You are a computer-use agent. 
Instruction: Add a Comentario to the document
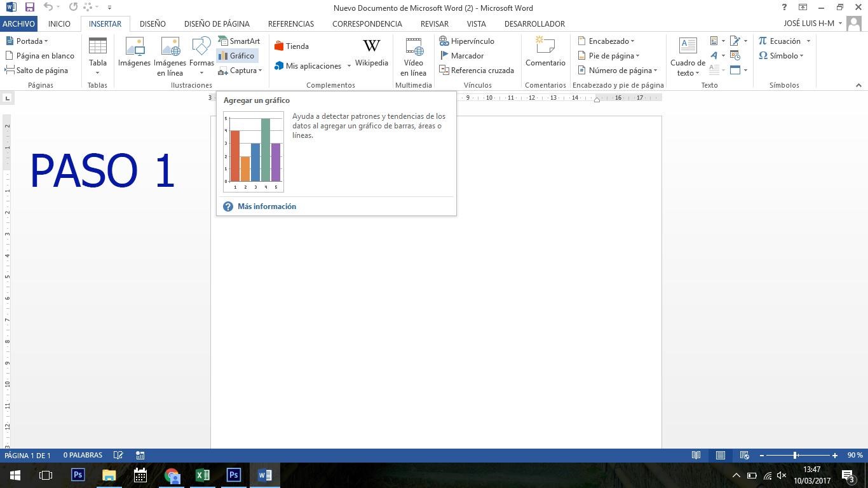pos(545,52)
